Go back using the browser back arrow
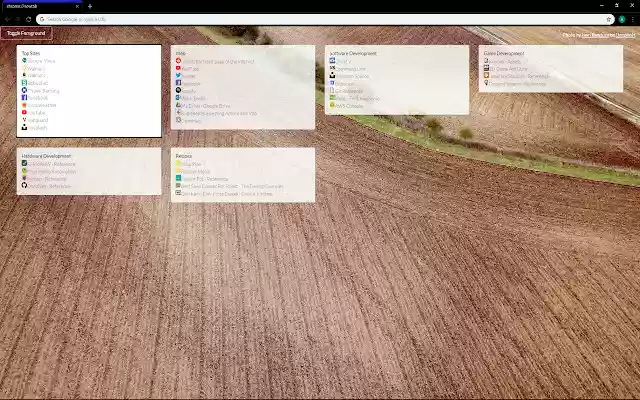 pos(7,19)
